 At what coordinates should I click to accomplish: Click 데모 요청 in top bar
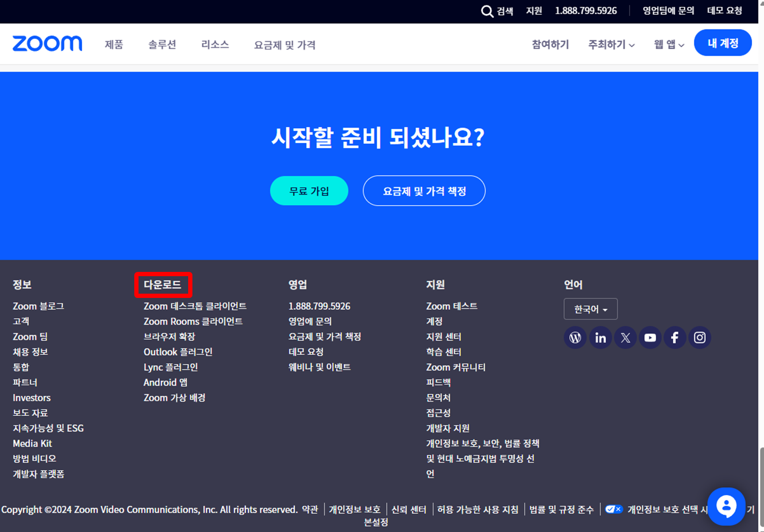(725, 11)
